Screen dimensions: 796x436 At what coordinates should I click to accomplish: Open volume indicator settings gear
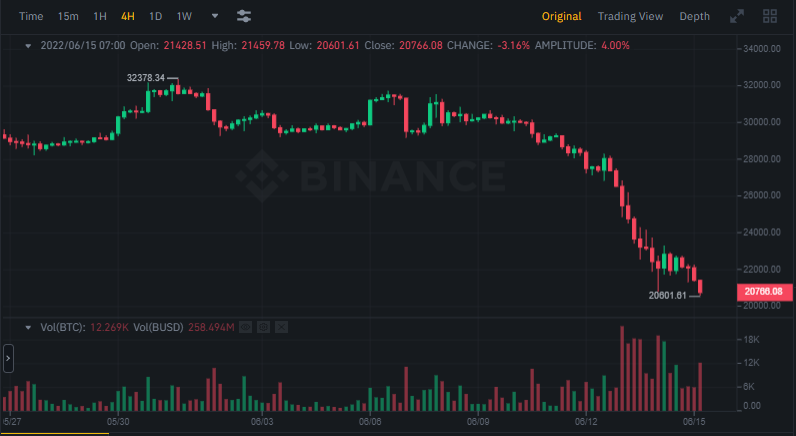point(262,327)
